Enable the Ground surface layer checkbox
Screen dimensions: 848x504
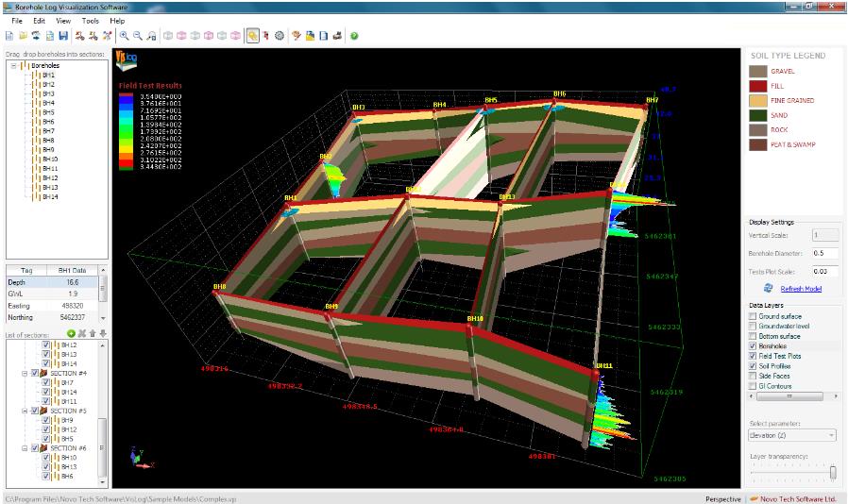tap(753, 316)
